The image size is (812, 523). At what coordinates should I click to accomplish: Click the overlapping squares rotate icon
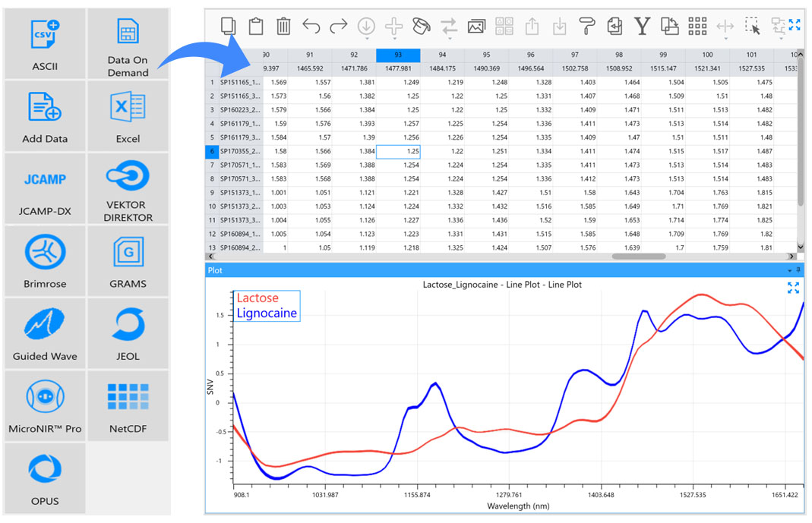tap(670, 26)
